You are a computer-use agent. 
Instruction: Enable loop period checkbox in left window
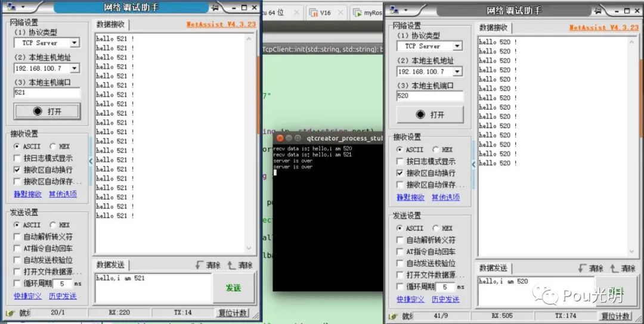pos(17,283)
